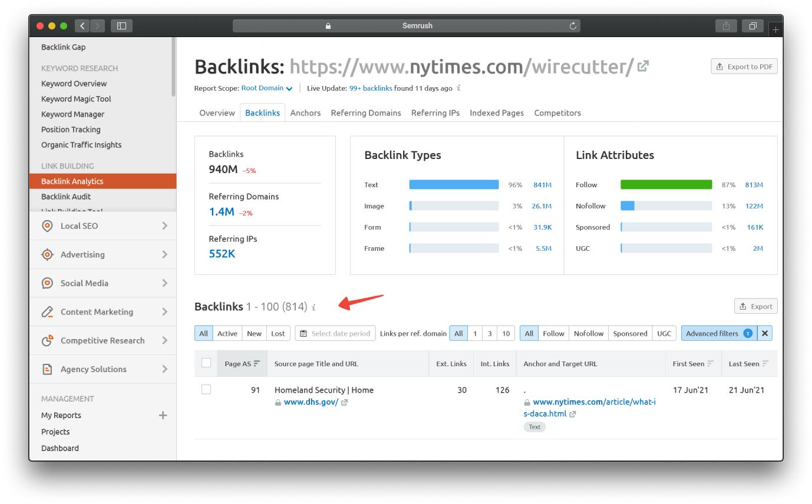
Task: Open the 99+ backlinks link
Action: 371,88
